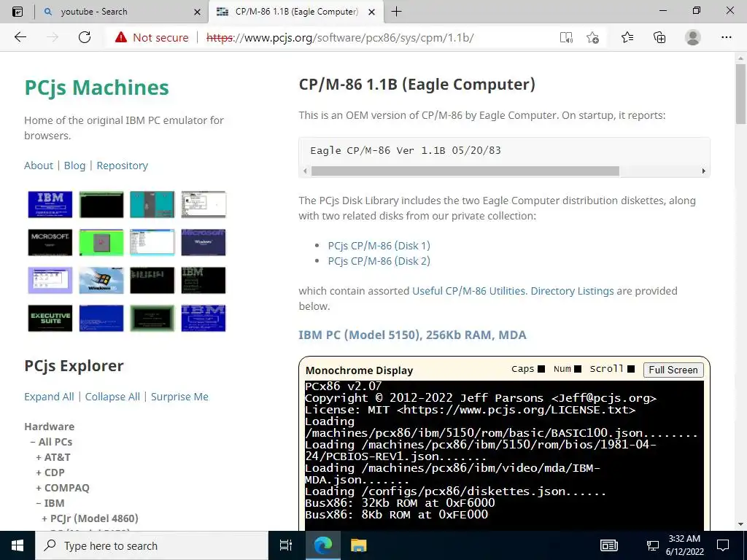Click inside the Monochrome Display emulator screen
The height and width of the screenshot is (560, 747).
coord(504,455)
